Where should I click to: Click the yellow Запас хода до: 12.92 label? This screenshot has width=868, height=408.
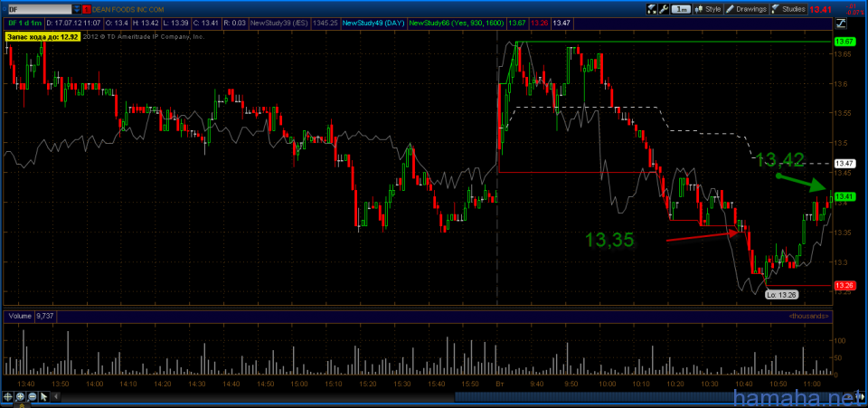pos(43,36)
